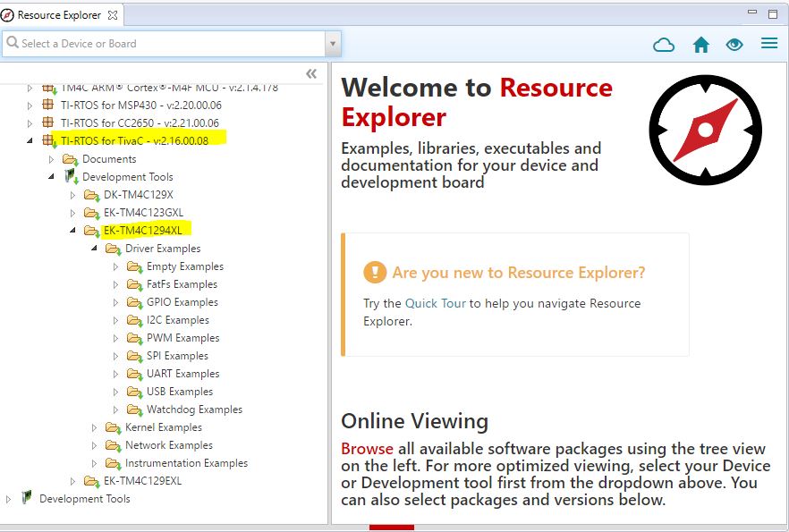The image size is (789, 532).
Task: Select Kernel Examples tree label
Action: tap(164, 427)
